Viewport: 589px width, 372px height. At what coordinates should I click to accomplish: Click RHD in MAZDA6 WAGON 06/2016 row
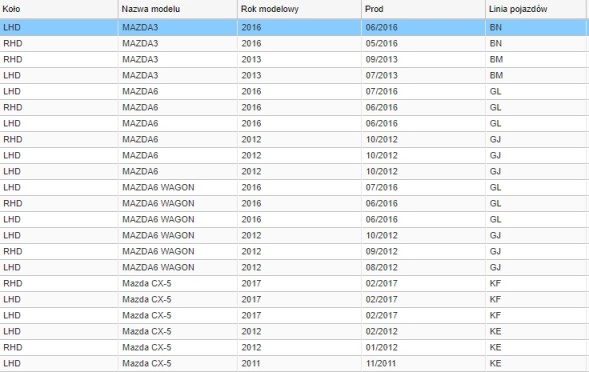[x=12, y=203]
